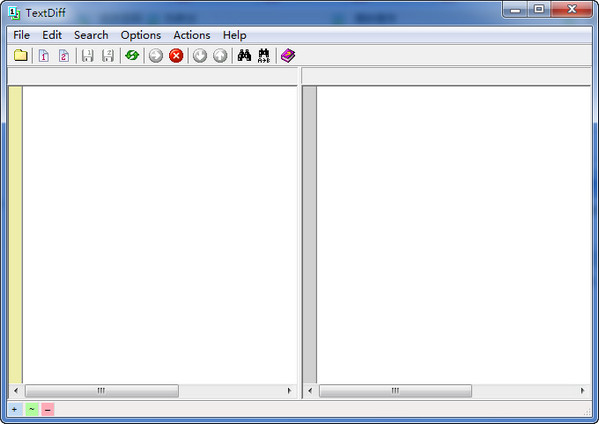The width and height of the screenshot is (599, 424).
Task: Click the pink minus deleted-color swatch
Action: [x=47, y=409]
